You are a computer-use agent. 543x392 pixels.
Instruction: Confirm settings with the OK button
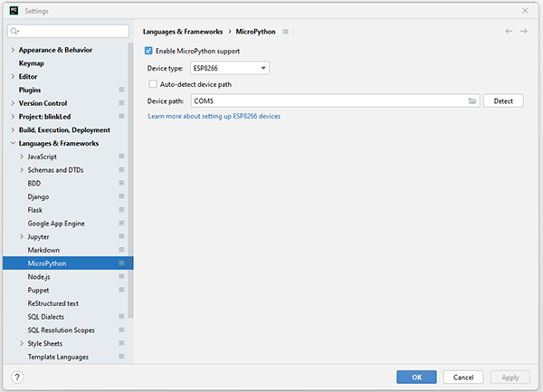click(416, 378)
